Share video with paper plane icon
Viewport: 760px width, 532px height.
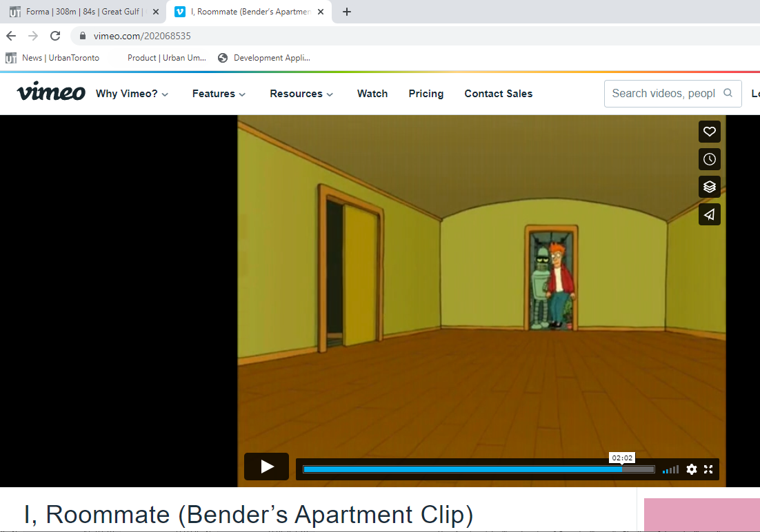[x=709, y=214]
